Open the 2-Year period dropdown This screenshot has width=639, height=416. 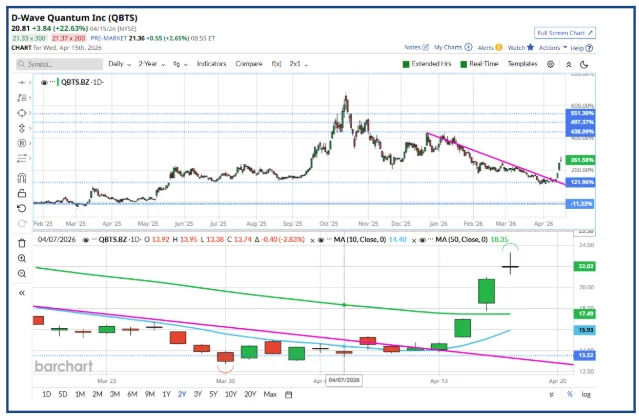coord(152,64)
